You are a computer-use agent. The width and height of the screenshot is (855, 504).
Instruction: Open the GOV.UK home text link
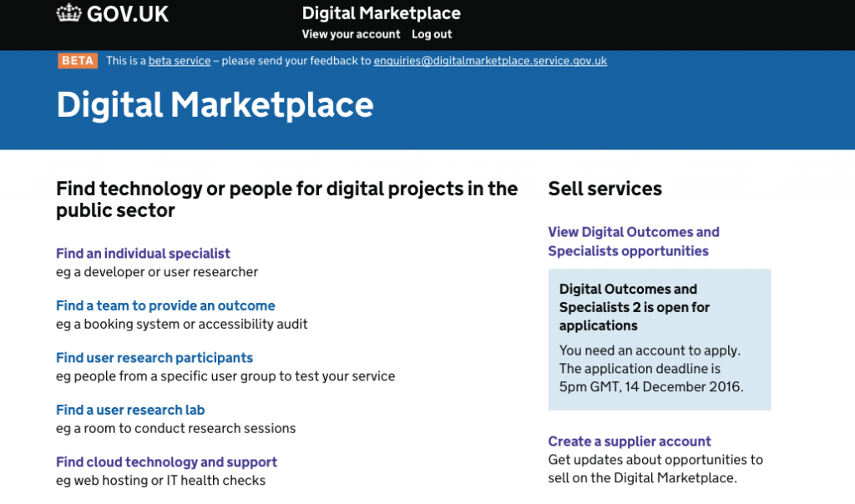click(128, 14)
